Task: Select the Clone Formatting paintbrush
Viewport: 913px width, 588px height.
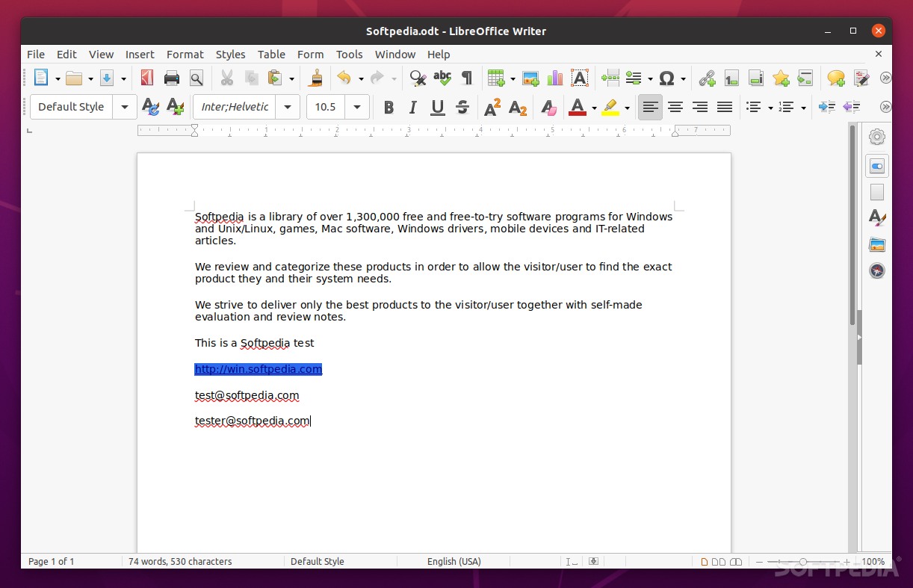Action: coord(316,78)
